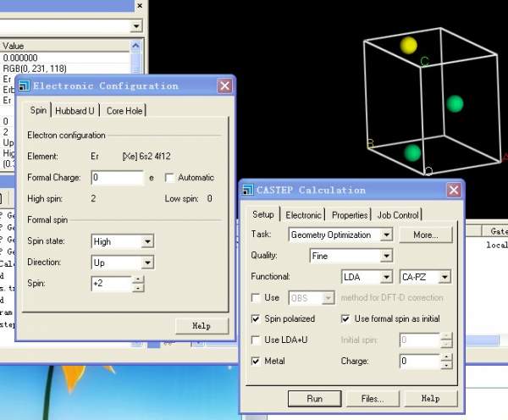Click the Electronic Configuration title icon
Screen dimensions: 508x420
[x=24, y=86]
